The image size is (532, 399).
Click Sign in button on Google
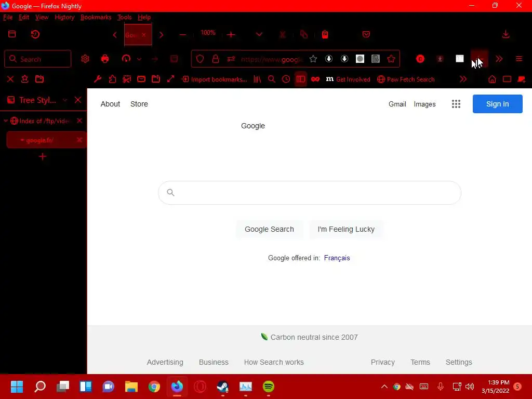[497, 104]
